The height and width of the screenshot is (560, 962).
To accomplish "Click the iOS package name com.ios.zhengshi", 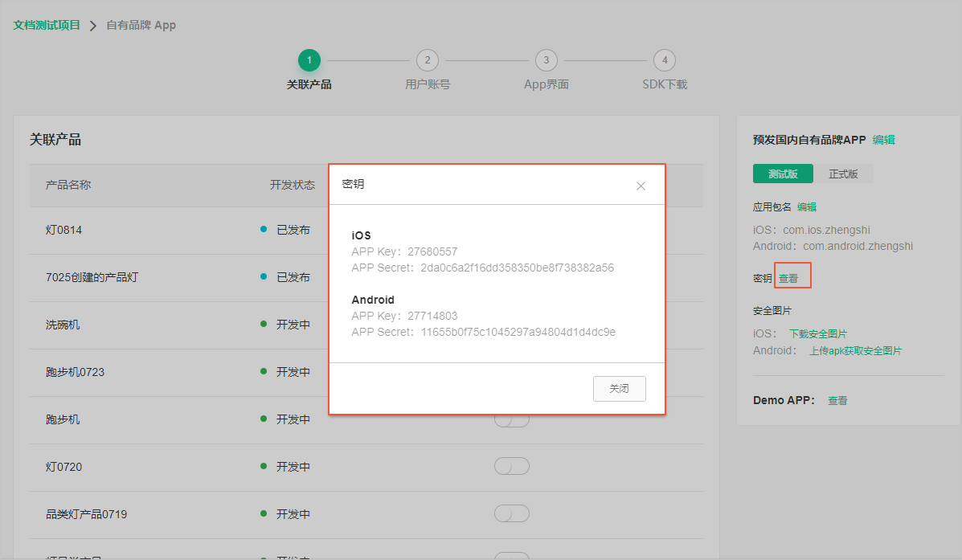I will tap(826, 230).
